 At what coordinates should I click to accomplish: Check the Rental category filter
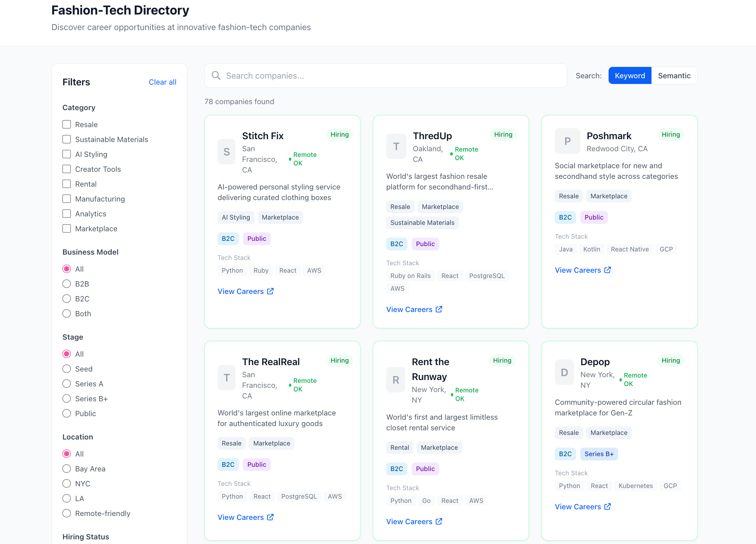point(67,184)
